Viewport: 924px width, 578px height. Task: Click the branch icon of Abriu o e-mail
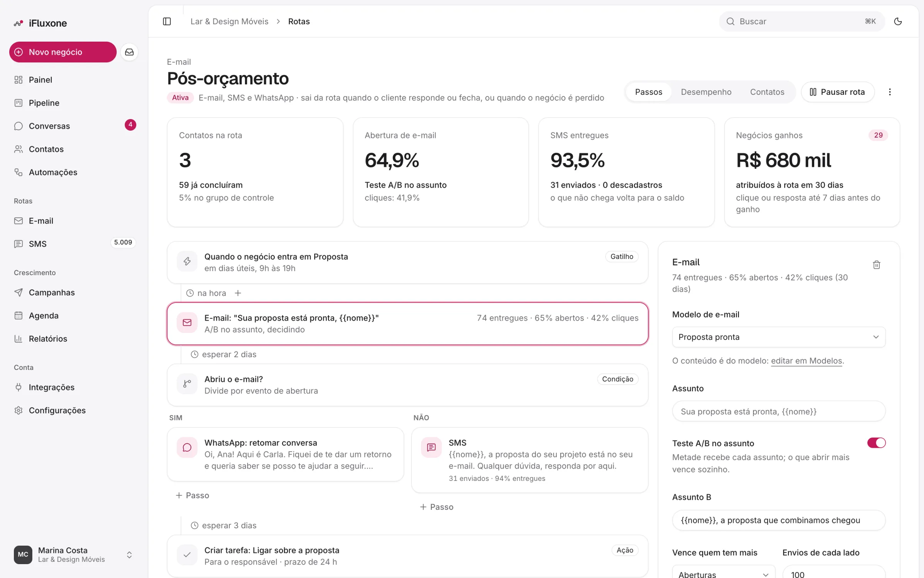pos(187,384)
